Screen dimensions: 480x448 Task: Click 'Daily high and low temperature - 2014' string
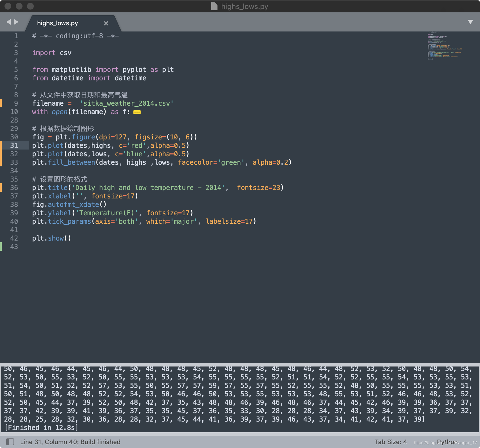pos(148,188)
